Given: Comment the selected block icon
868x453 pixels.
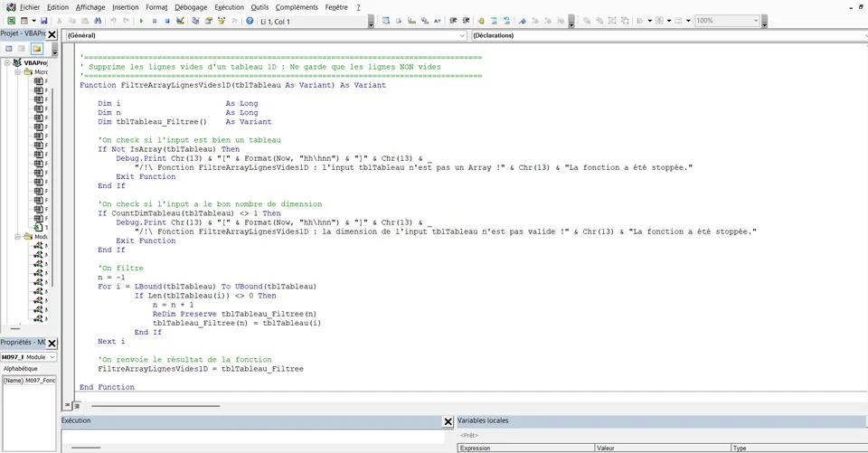Looking at the screenshot, I should [x=494, y=21].
